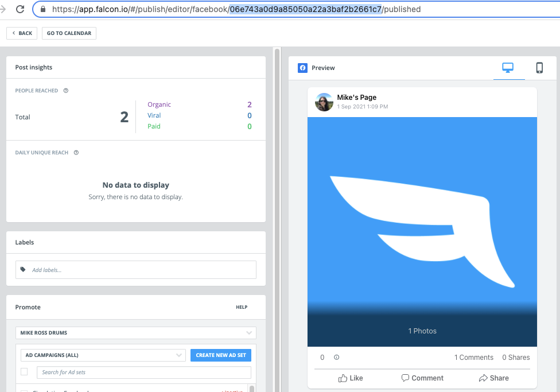Click the "No data to display" heading
The width and height of the screenshot is (560, 392).
[x=136, y=185]
